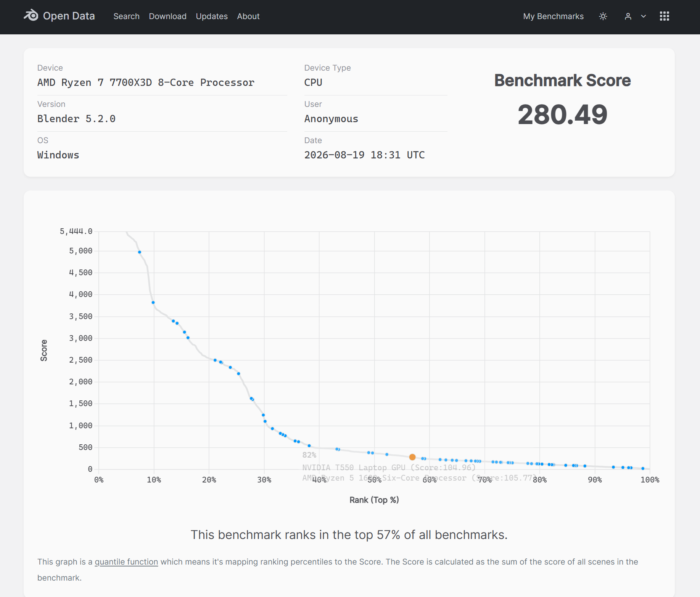Expand the user account dropdown chevron
This screenshot has height=597, width=700.
[644, 16]
